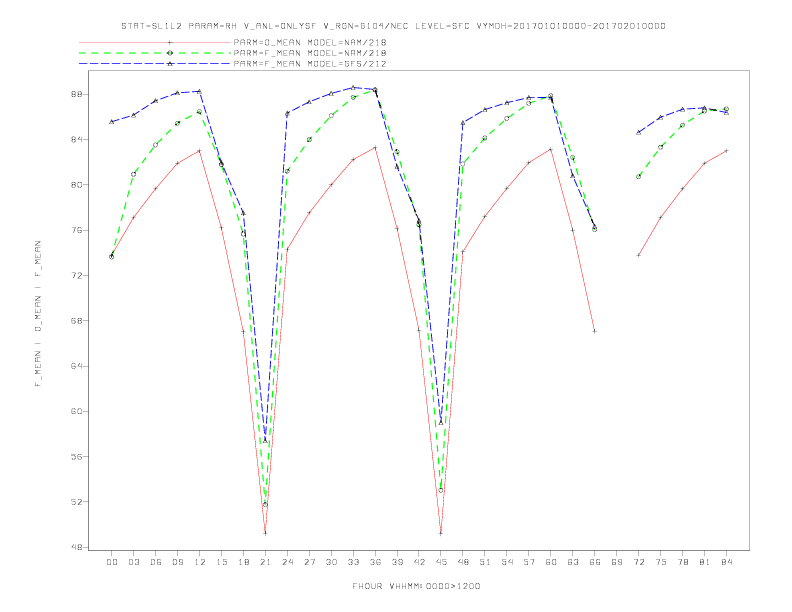Click the red line's minimum point at hour 21
Screen dimensions: 792x612
265,533
